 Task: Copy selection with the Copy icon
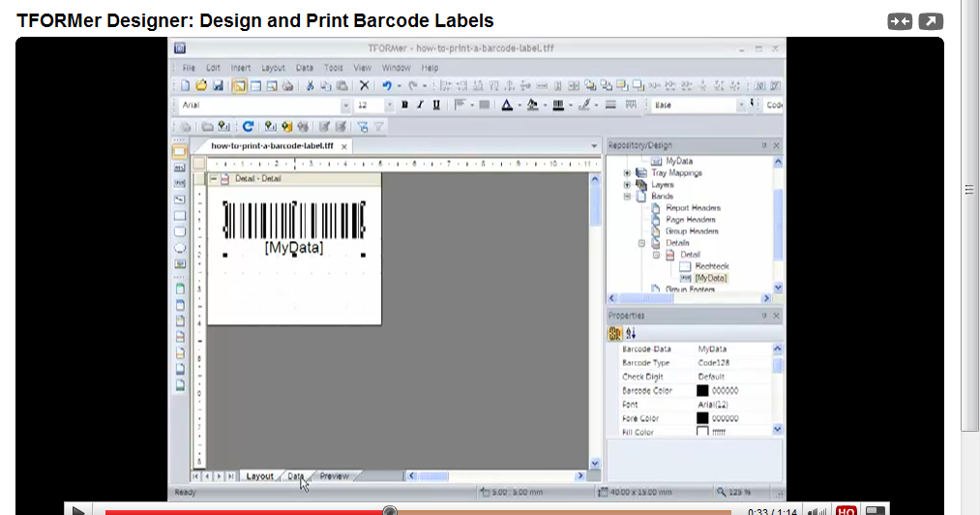coord(326,86)
